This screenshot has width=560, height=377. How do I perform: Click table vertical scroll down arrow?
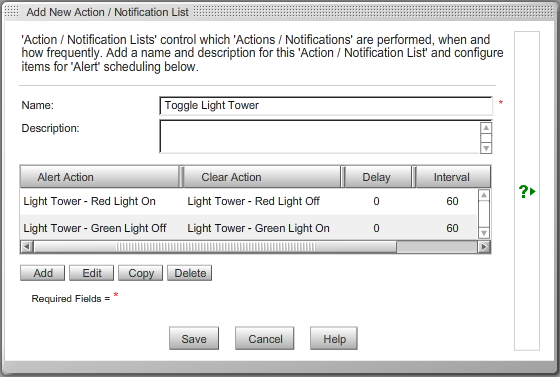(484, 233)
